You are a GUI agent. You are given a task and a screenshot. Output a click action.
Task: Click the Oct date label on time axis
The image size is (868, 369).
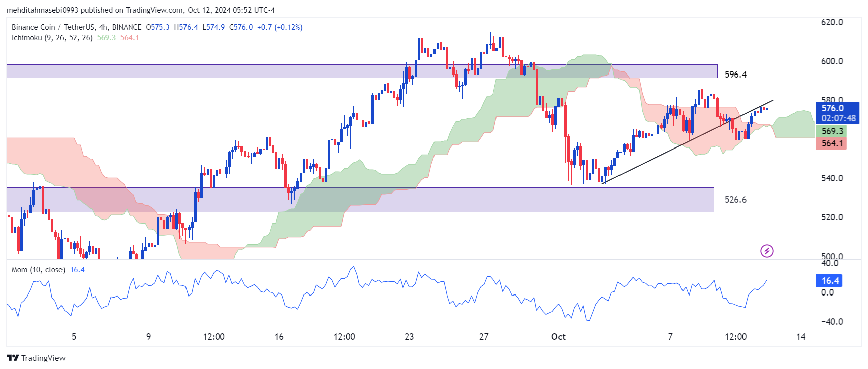(x=559, y=337)
